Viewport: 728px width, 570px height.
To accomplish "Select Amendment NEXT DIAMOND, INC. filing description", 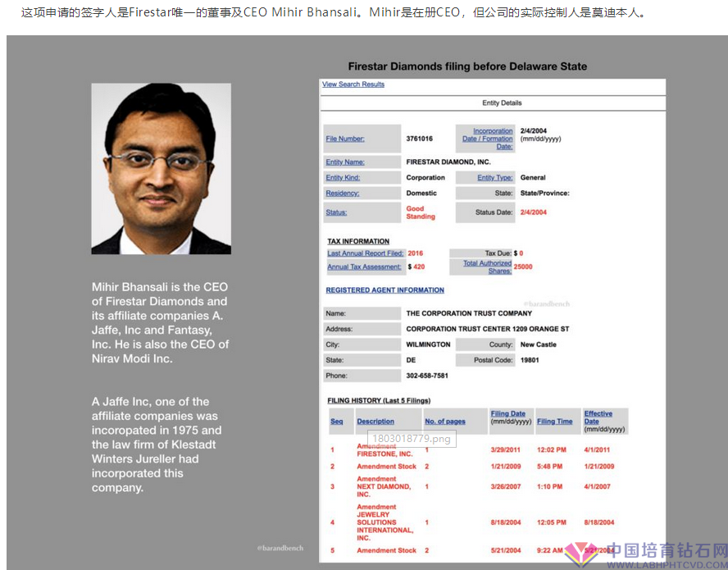I will point(384,486).
